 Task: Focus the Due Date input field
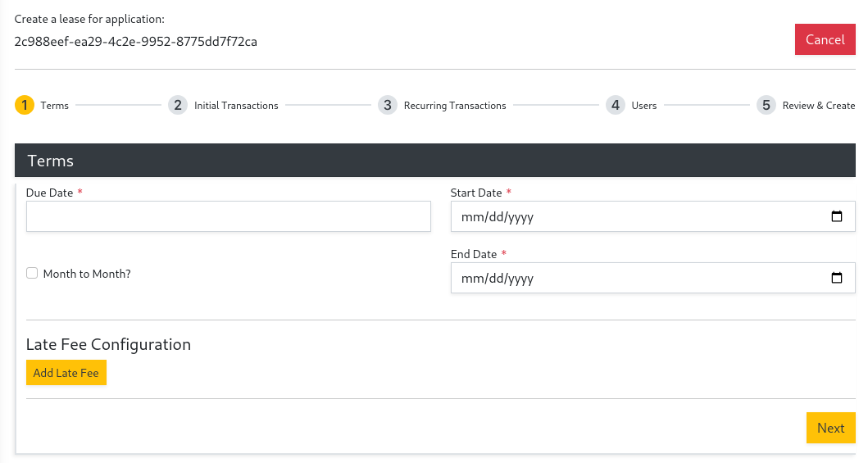(x=228, y=217)
